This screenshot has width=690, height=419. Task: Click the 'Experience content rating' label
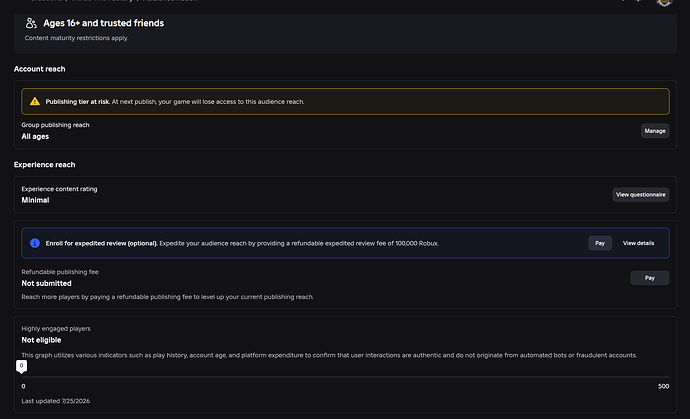click(x=59, y=189)
